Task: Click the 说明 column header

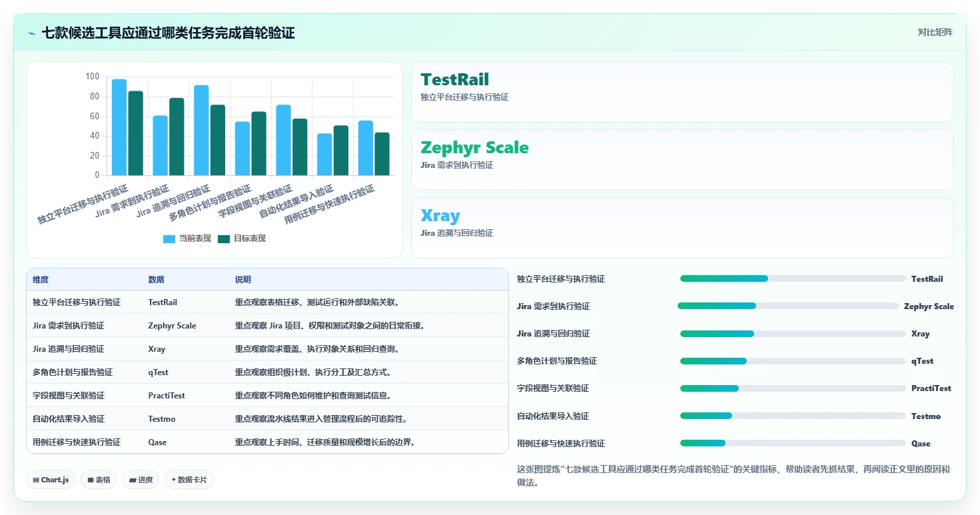Action: point(243,280)
